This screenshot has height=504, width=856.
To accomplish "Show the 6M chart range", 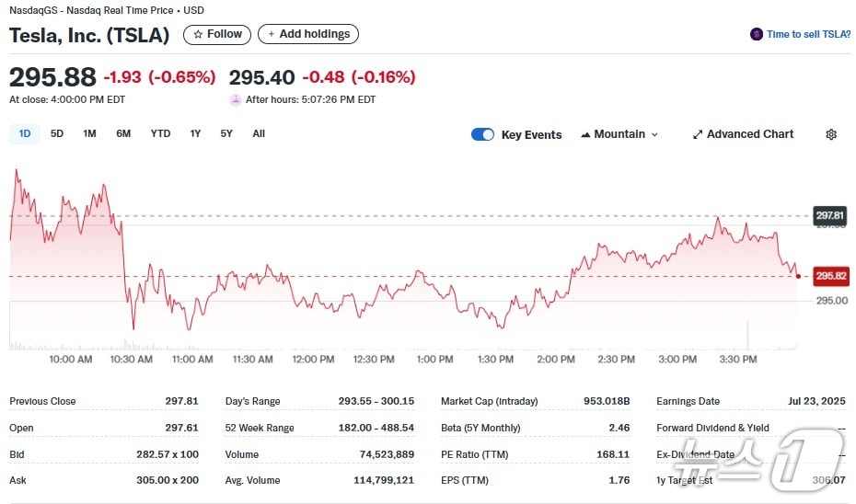I will point(123,133).
